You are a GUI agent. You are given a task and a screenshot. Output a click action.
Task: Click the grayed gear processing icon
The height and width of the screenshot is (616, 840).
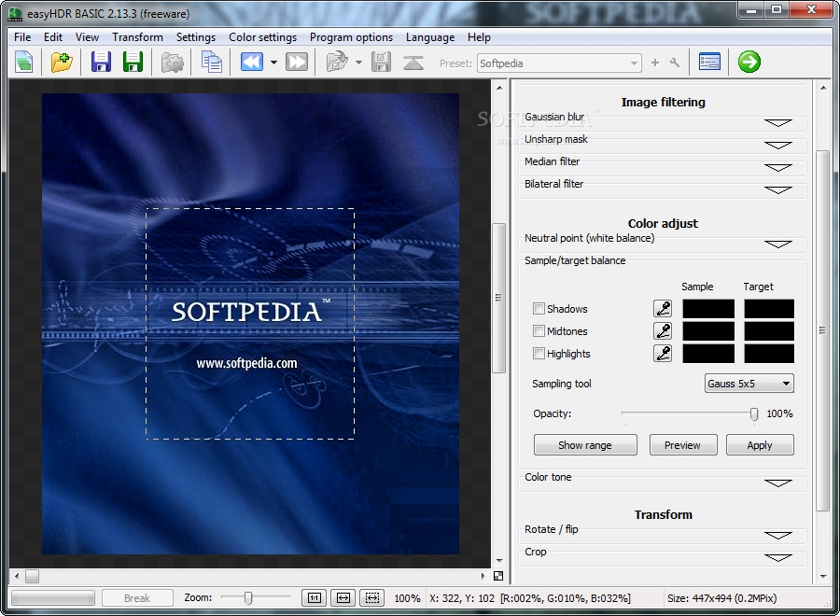[173, 63]
